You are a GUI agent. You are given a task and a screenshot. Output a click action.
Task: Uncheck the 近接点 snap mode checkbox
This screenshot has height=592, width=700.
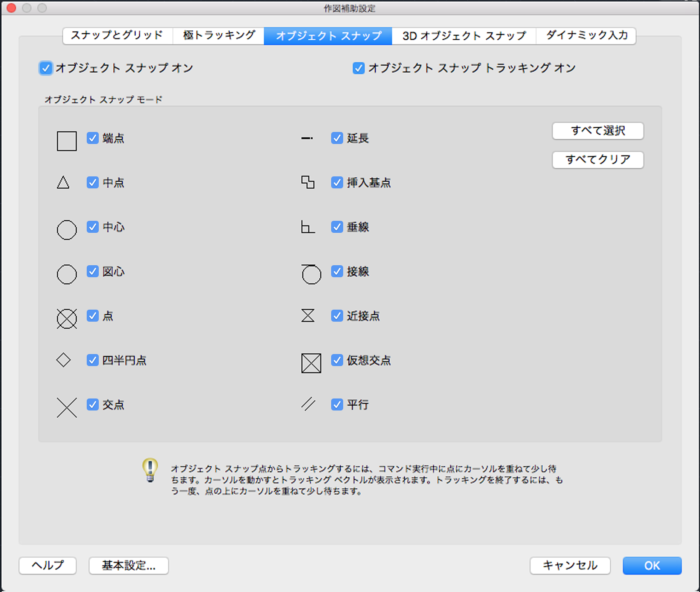point(337,316)
